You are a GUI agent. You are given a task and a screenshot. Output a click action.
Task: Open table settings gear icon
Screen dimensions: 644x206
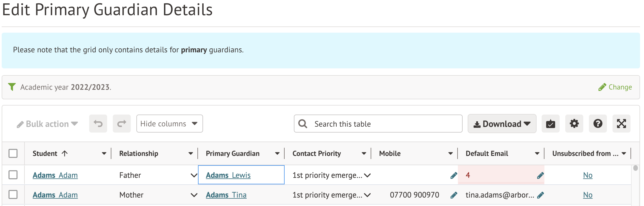574,124
